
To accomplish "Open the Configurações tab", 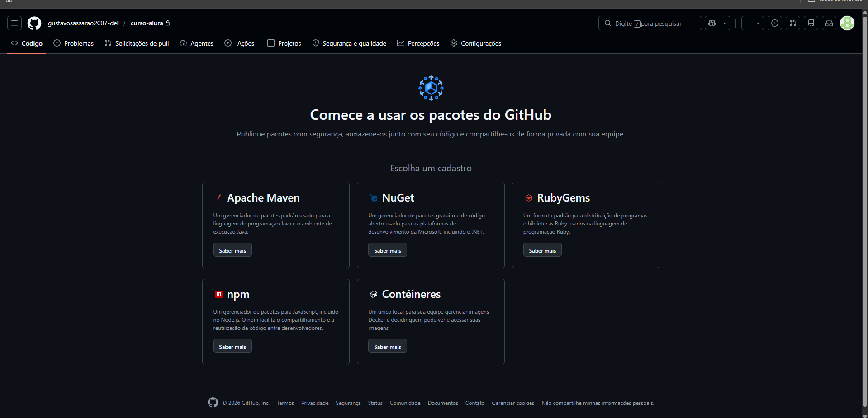I will pyautogui.click(x=476, y=43).
